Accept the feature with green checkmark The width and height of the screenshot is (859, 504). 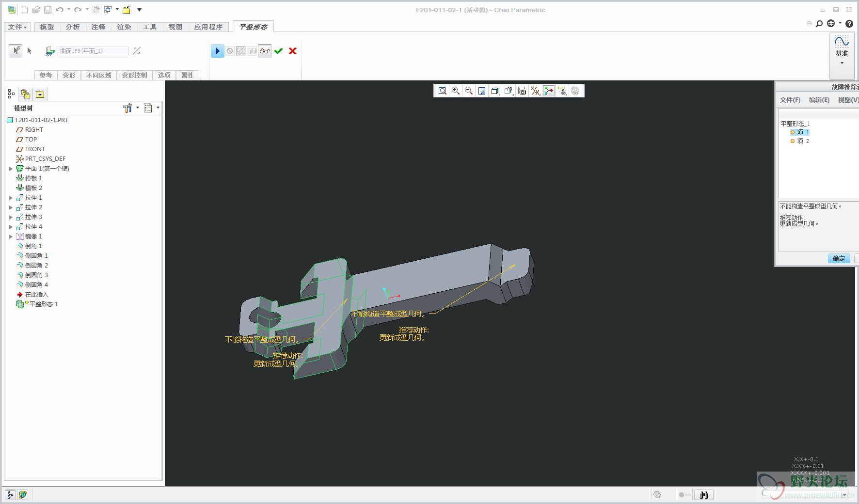coord(278,51)
